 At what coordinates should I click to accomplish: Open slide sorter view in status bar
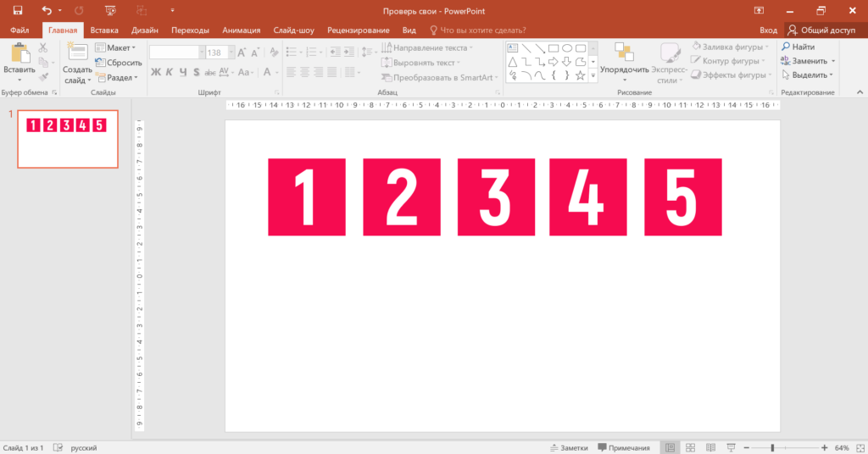coord(690,447)
